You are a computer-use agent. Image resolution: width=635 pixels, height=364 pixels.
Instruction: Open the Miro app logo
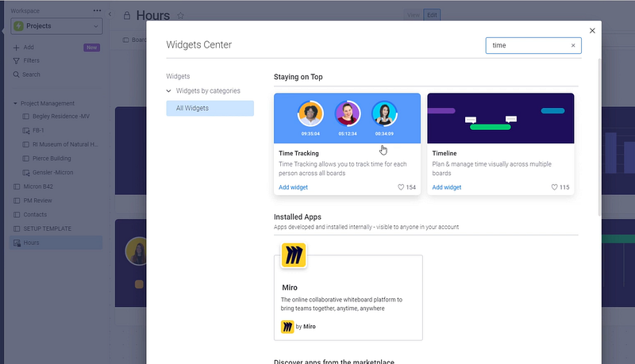tap(293, 255)
